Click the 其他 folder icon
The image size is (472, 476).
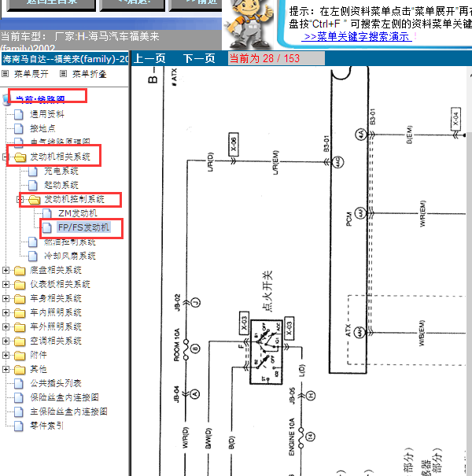tap(20, 370)
